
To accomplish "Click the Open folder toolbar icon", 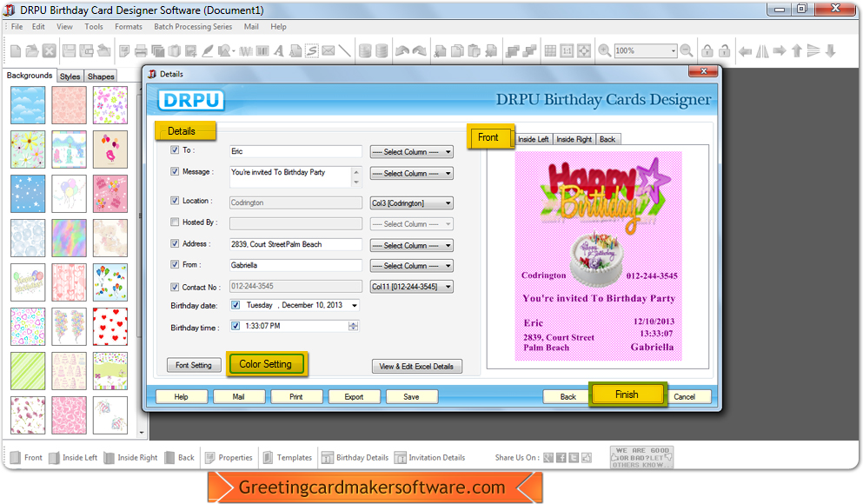I will pyautogui.click(x=32, y=51).
